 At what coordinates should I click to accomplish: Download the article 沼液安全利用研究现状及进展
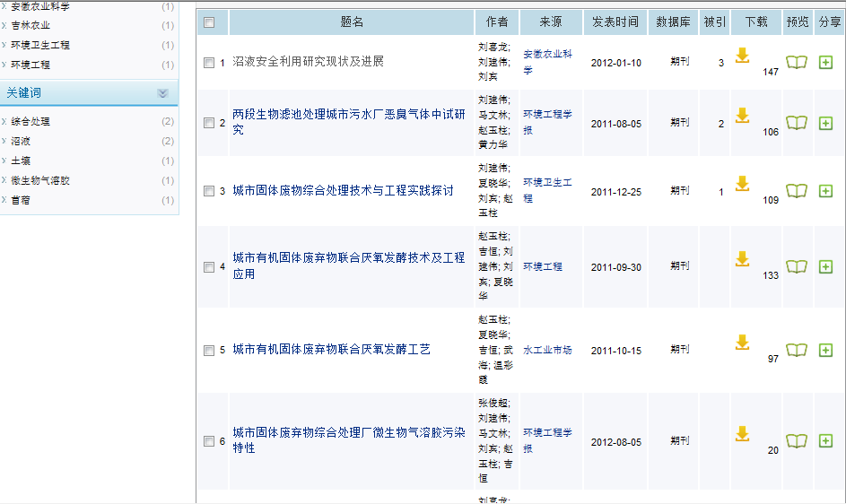[x=743, y=56]
